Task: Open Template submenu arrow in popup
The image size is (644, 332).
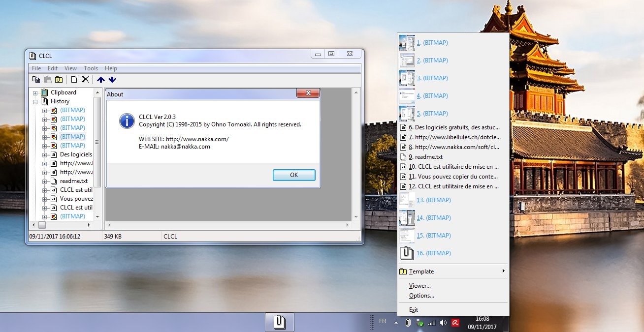Action: click(x=503, y=271)
